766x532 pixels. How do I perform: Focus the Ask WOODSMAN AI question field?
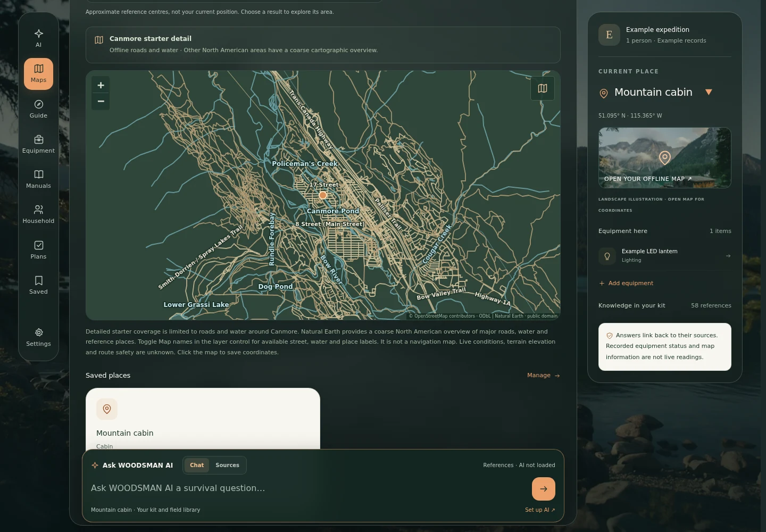pyautogui.click(x=307, y=488)
